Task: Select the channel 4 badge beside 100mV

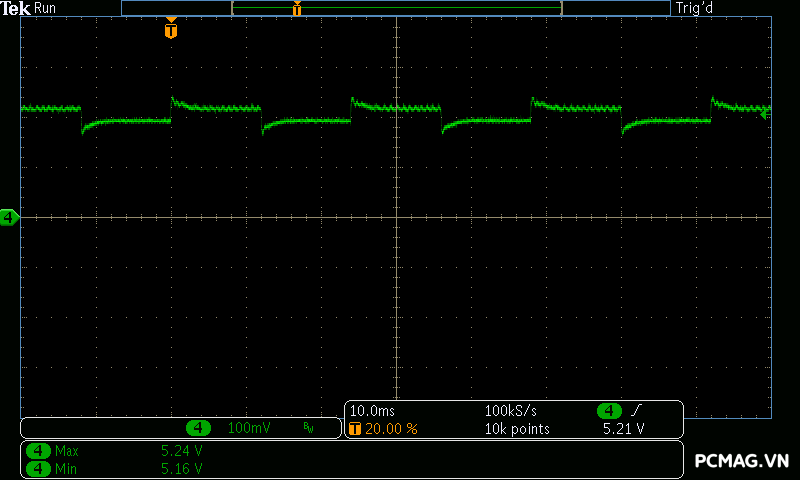Action: (x=199, y=428)
